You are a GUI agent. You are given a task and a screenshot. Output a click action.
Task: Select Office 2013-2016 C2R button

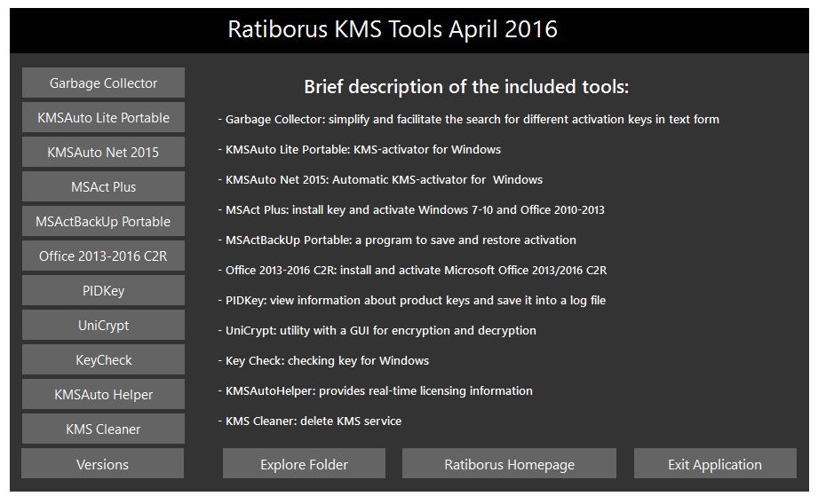103,256
